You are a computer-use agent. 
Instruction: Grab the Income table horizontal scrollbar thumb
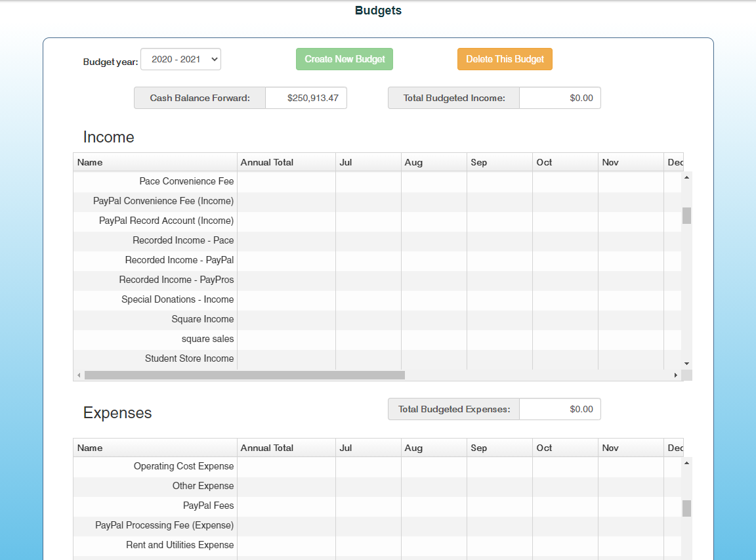point(244,376)
